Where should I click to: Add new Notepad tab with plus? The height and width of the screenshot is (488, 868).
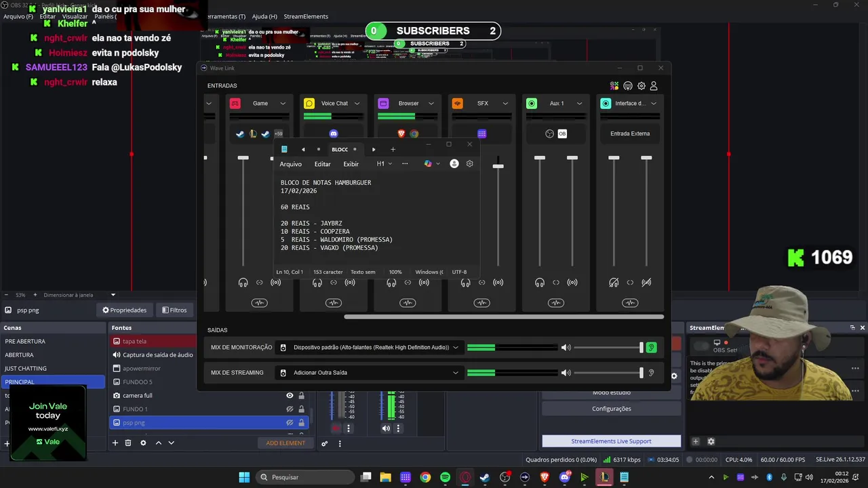pos(393,149)
